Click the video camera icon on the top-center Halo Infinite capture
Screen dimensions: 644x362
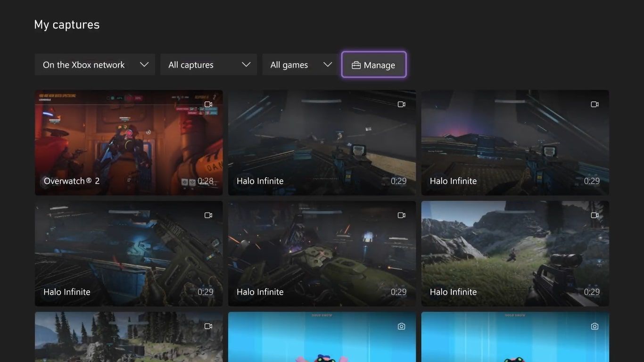(x=401, y=104)
